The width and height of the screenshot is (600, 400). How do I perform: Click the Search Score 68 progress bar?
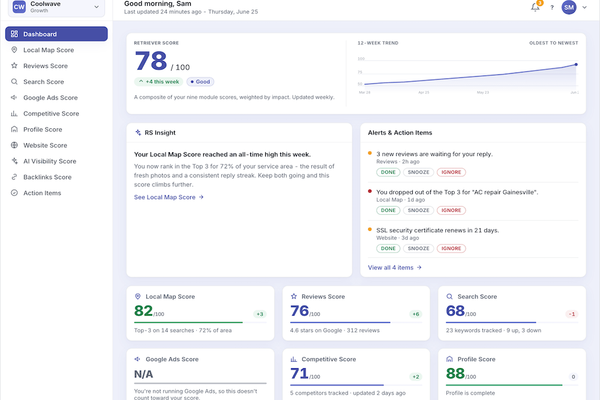pos(512,323)
